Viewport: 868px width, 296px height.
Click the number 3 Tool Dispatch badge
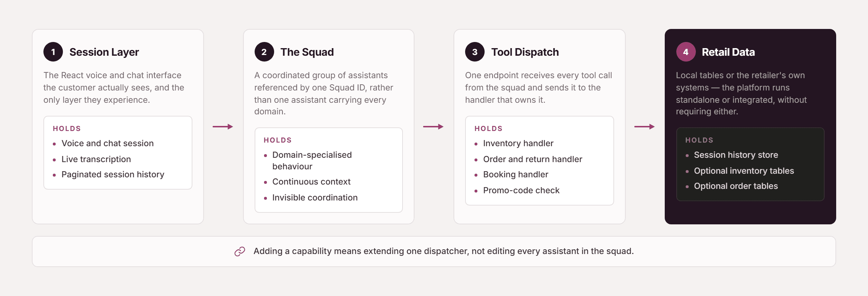475,52
